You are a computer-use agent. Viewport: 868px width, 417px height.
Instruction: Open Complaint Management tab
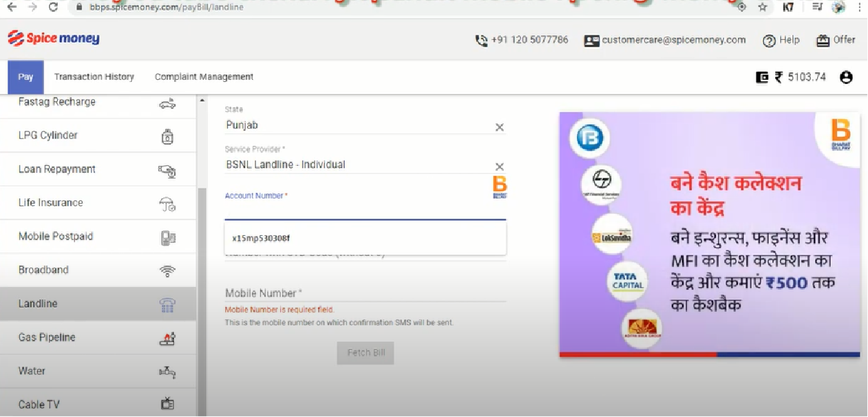(x=204, y=77)
